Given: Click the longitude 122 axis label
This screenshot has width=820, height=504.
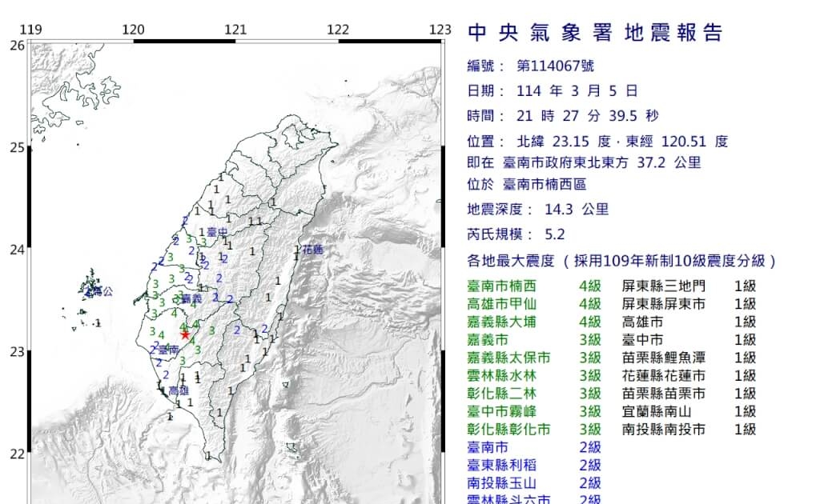Looking at the screenshot, I should pos(338,30).
